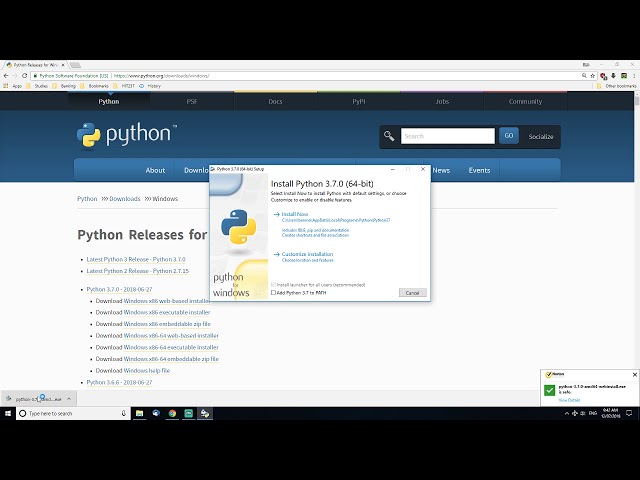Click View Details in Norton popup
Screen dimensions: 640x480
569,400
